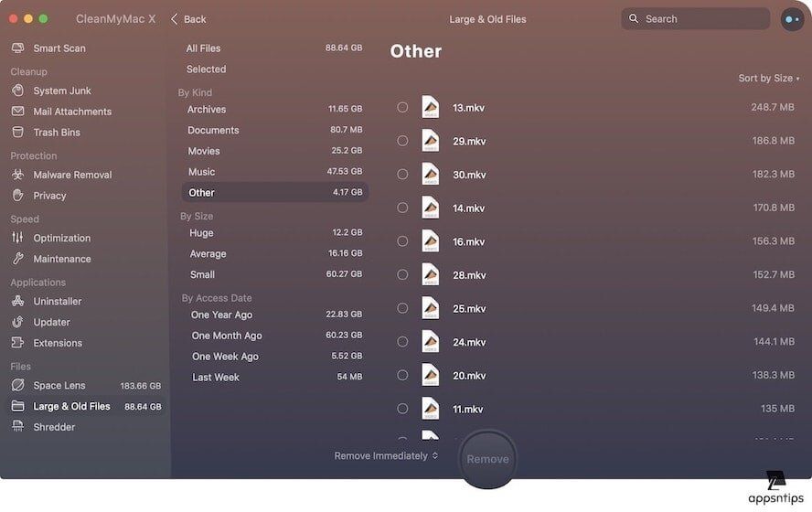812x512 pixels.
Task: Click the 30.mkv file icon
Action: pyautogui.click(x=431, y=174)
